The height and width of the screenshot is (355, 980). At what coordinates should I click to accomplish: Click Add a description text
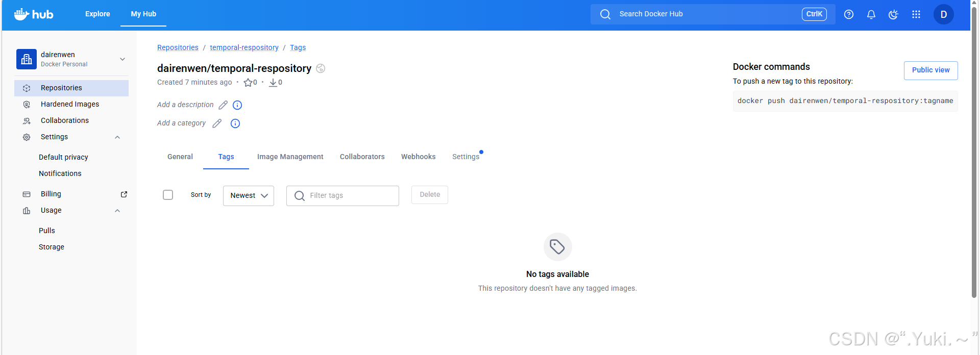point(185,105)
